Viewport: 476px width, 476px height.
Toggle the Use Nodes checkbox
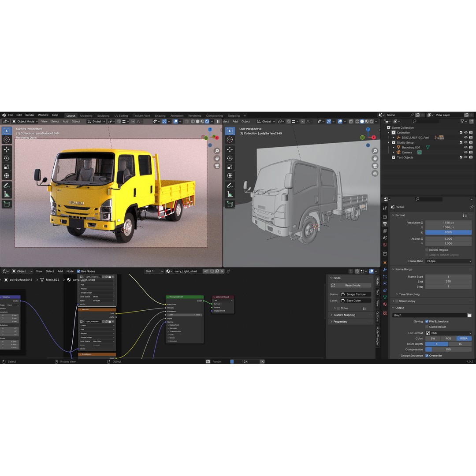tap(78, 271)
